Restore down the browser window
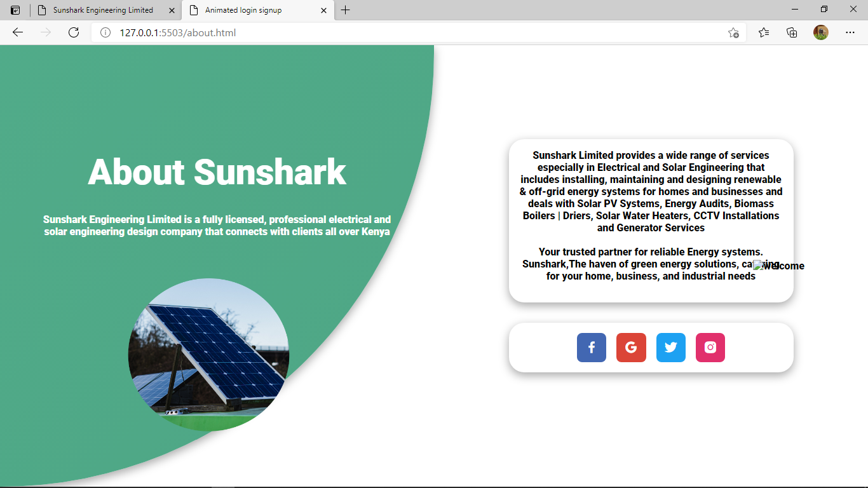 click(824, 10)
